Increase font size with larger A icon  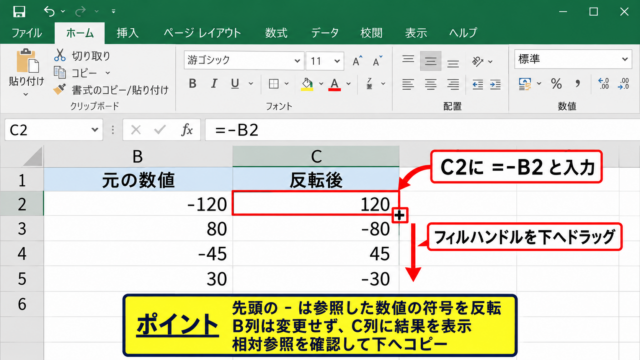357,61
